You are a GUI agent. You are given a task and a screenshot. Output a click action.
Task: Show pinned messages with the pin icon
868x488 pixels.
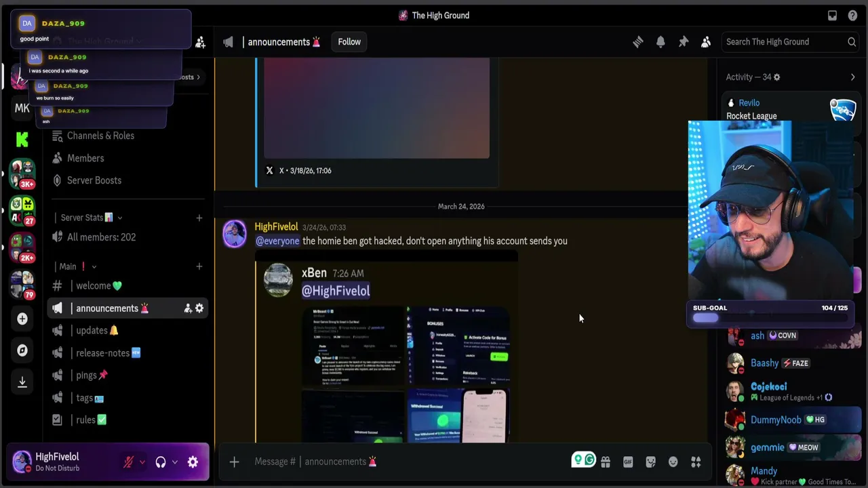point(684,42)
